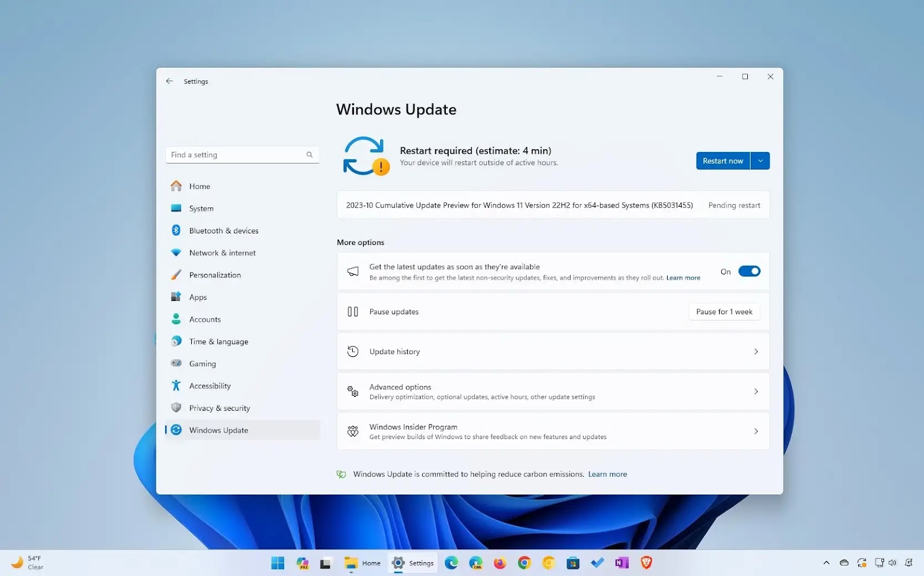Open Accessibility settings
The width and height of the screenshot is (924, 576).
point(243,386)
